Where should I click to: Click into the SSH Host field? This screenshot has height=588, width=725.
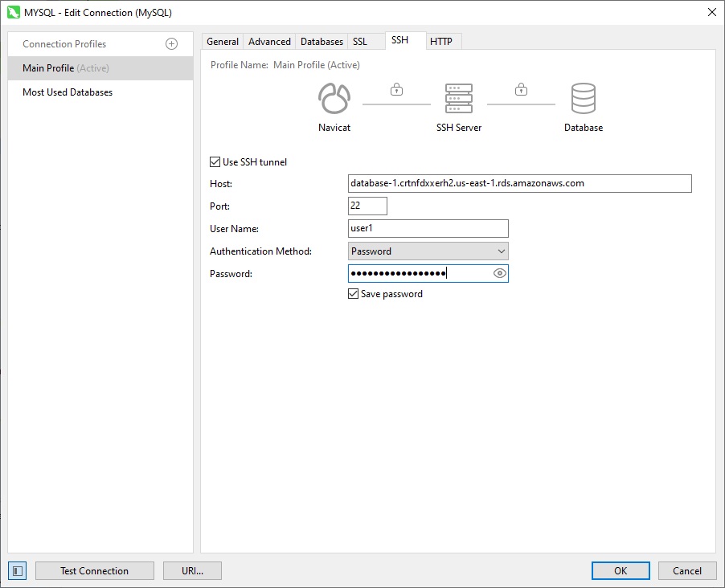click(520, 183)
